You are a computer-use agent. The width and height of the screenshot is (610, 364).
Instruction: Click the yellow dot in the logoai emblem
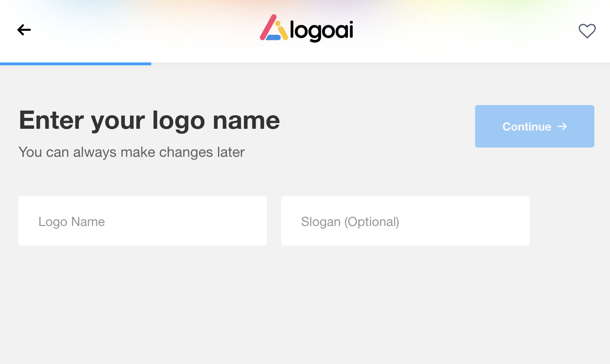(x=278, y=23)
